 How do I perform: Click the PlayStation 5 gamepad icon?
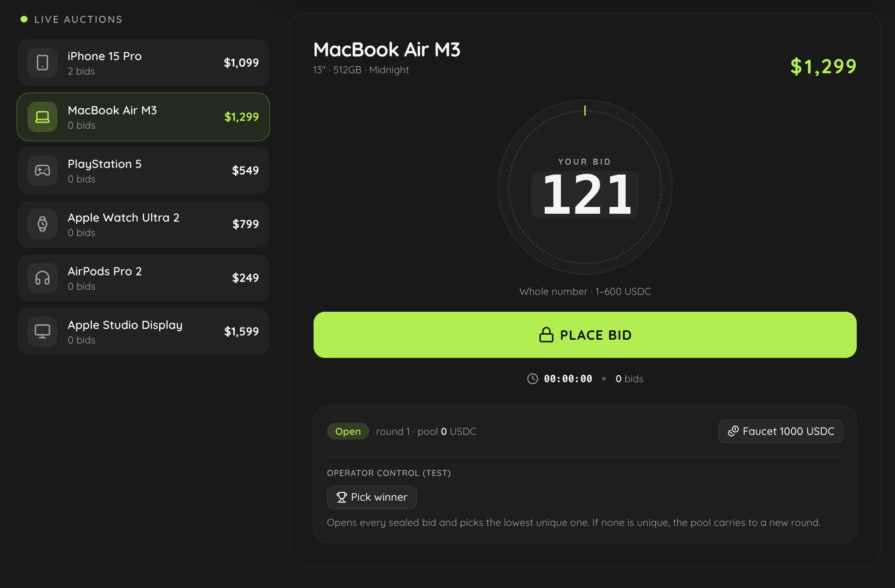pos(42,170)
